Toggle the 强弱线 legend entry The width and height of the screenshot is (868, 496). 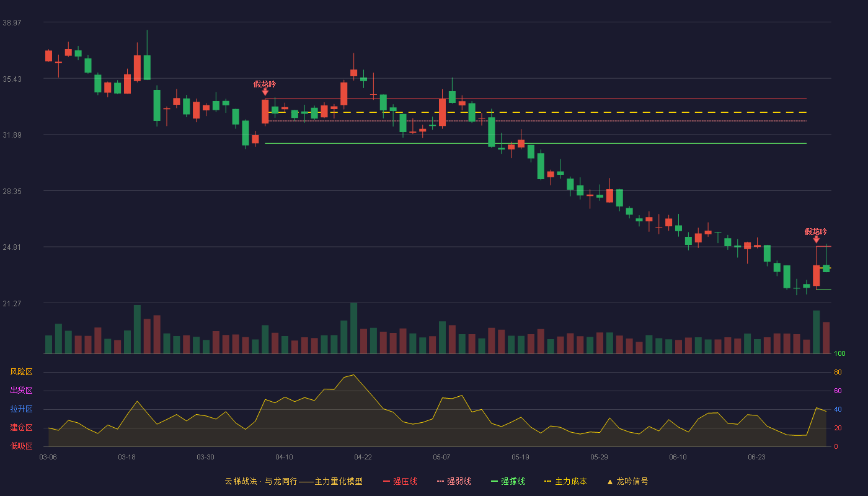point(454,481)
